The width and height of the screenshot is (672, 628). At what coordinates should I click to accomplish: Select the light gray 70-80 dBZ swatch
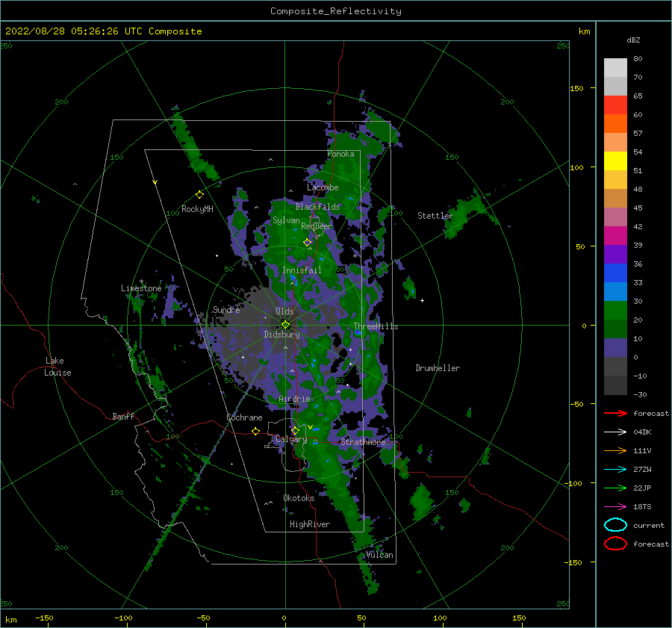tap(615, 68)
